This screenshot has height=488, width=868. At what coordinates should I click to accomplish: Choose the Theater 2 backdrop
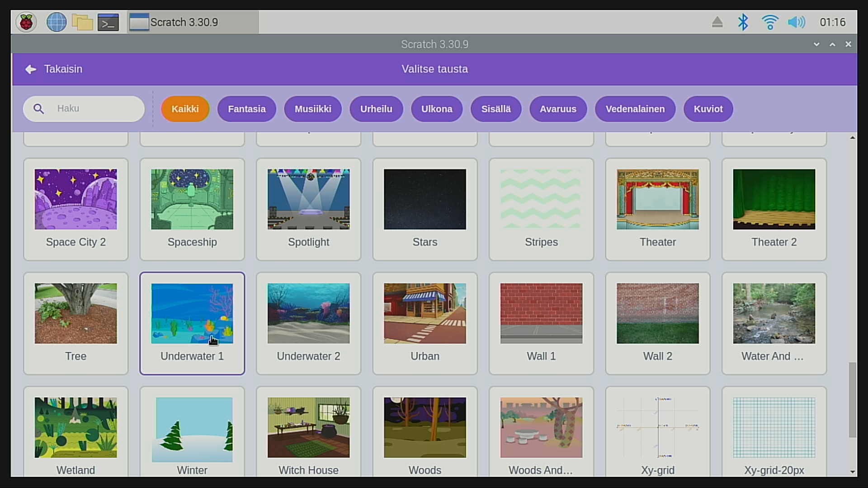774,209
